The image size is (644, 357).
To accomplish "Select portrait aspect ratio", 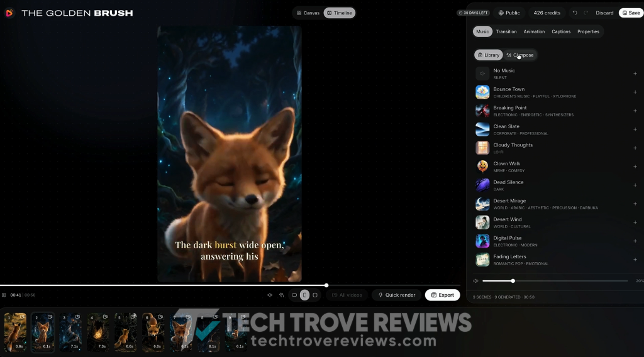I will (305, 295).
